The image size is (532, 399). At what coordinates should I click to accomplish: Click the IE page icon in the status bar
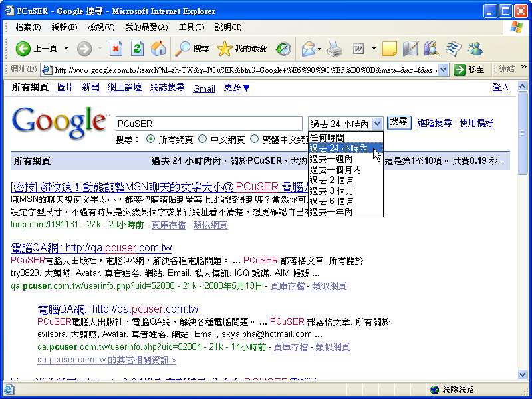[9, 390]
